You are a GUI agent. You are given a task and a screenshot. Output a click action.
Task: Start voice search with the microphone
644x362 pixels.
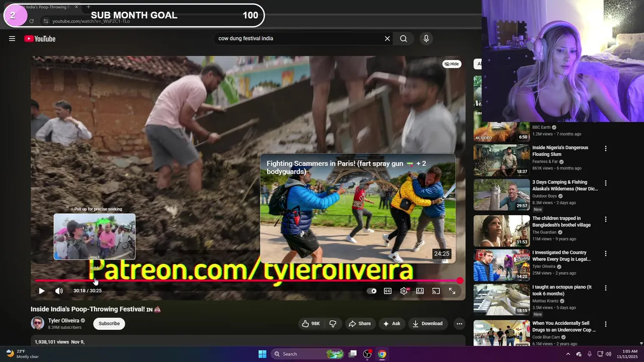click(426, 39)
